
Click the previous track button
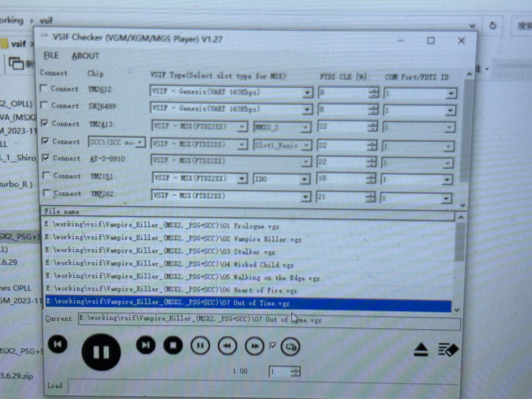point(58,345)
